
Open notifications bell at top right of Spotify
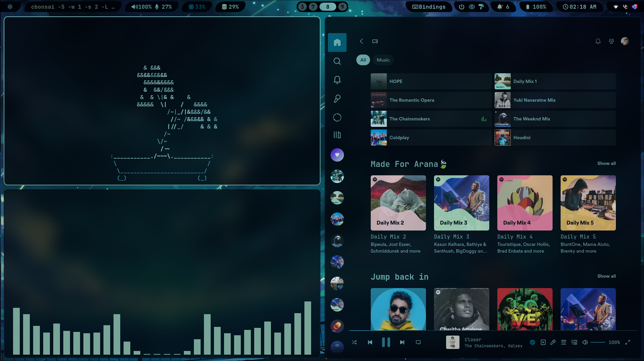598,41
